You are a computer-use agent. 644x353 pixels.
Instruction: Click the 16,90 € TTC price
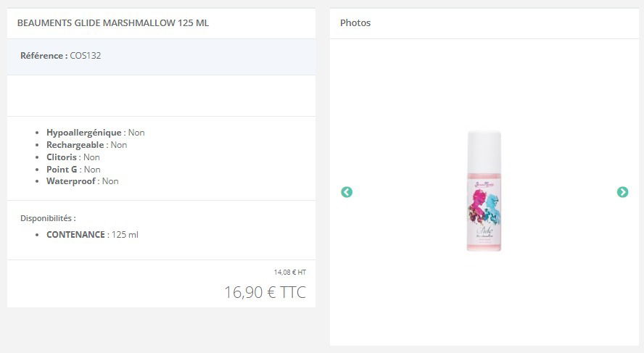265,292
